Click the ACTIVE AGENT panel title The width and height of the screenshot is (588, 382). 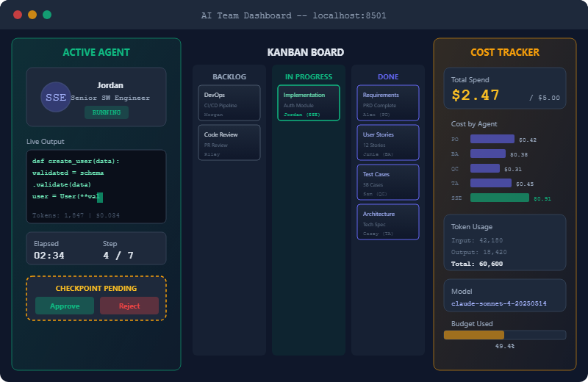[x=96, y=52]
